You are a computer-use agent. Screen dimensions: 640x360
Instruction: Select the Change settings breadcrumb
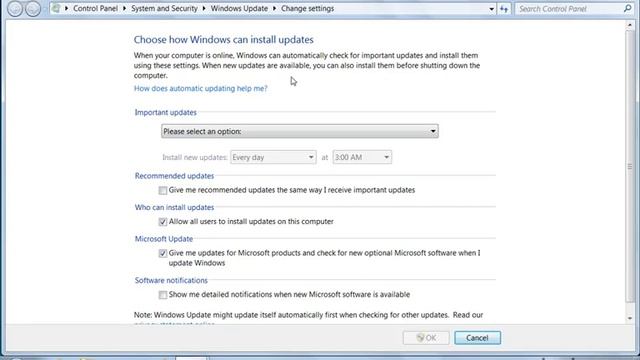tap(307, 9)
